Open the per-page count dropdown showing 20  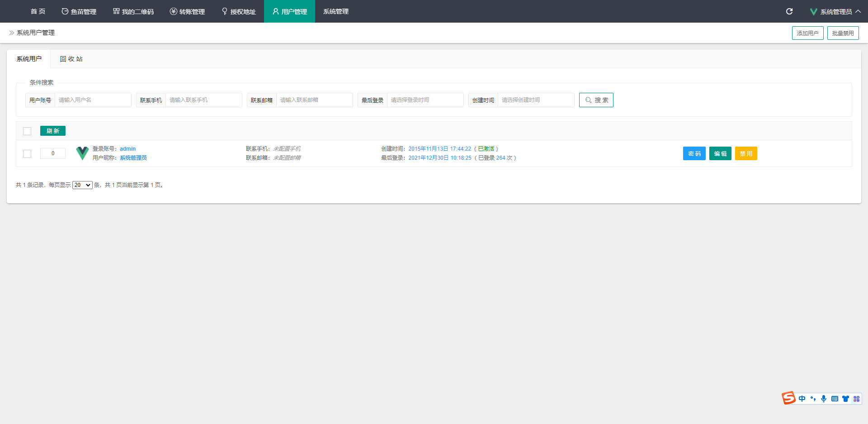point(82,185)
